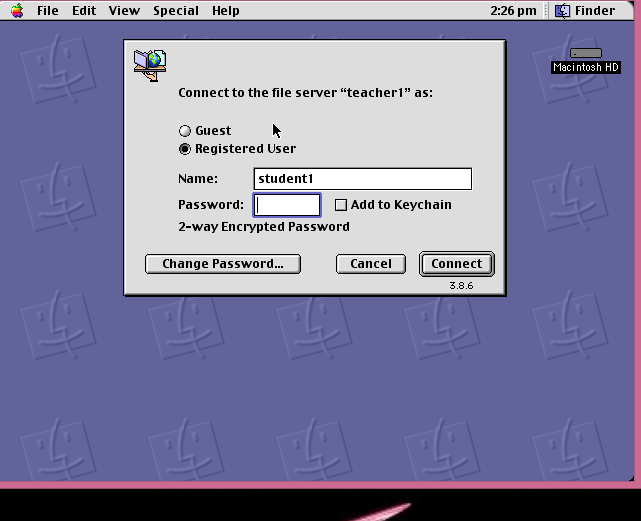Click the Connect button
Viewport: 641px width, 521px height.
coord(457,264)
